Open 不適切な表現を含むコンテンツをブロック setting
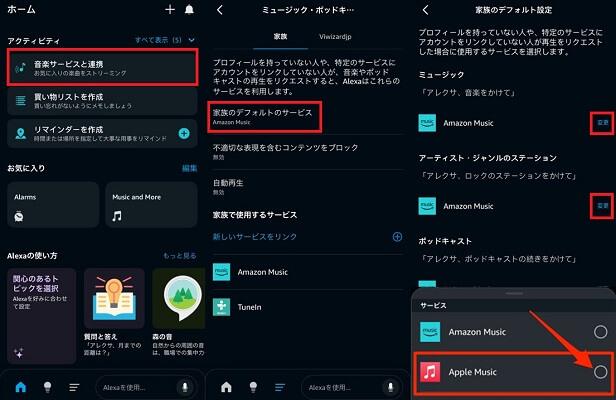Viewport: 616px width, 400px height. pyautogui.click(x=308, y=151)
